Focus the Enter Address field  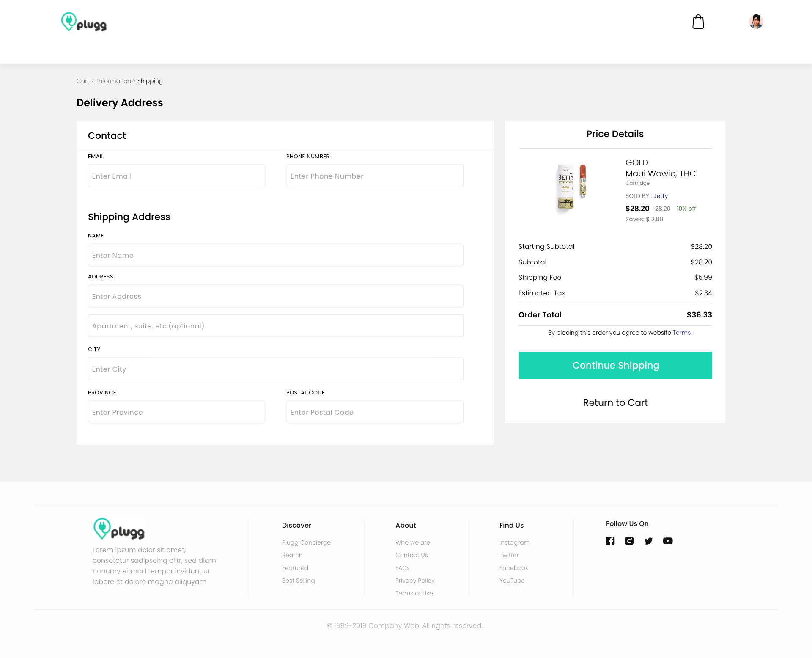click(x=276, y=296)
